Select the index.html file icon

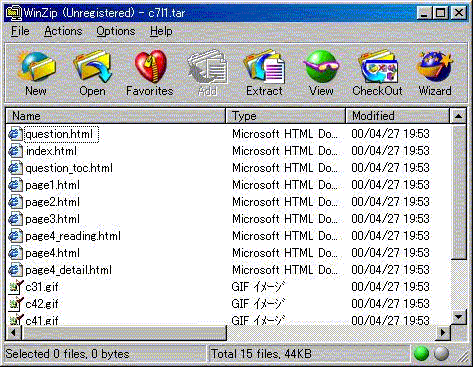click(15, 151)
